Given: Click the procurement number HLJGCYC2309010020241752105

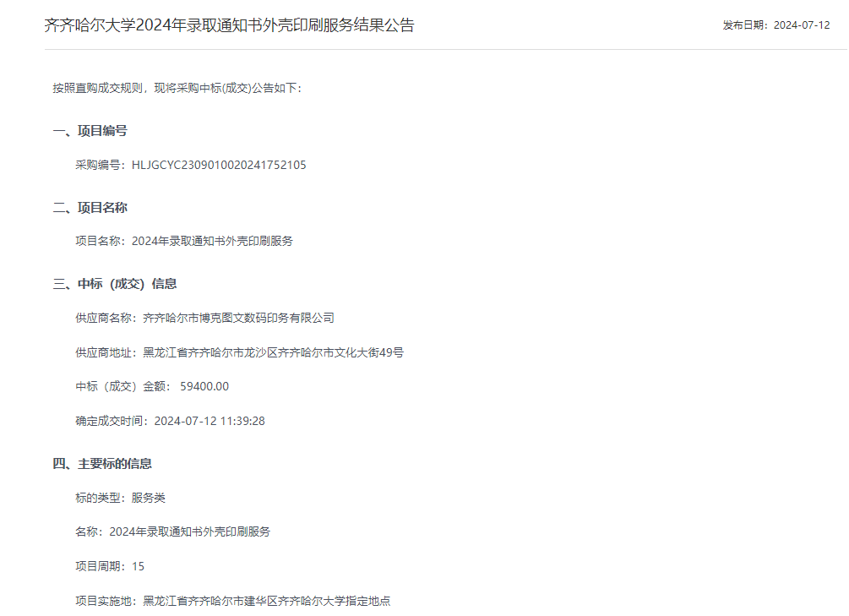Looking at the screenshot, I should [219, 165].
